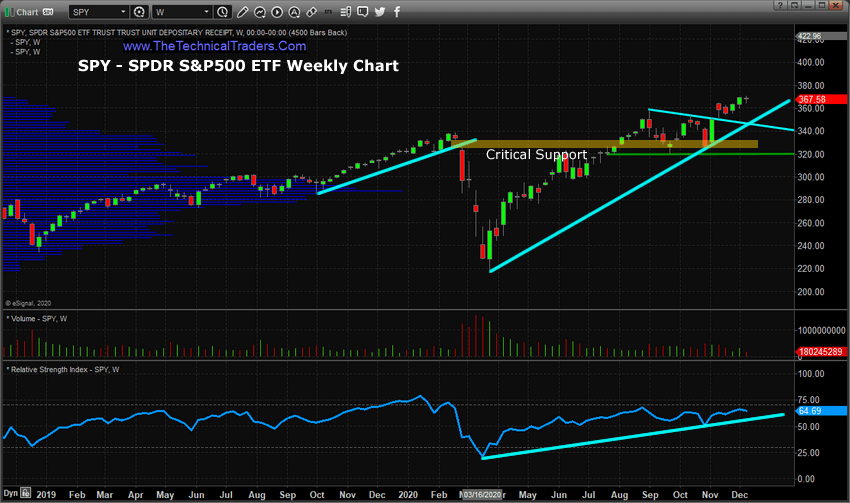Click the 400.00 price scale label

tap(810, 62)
